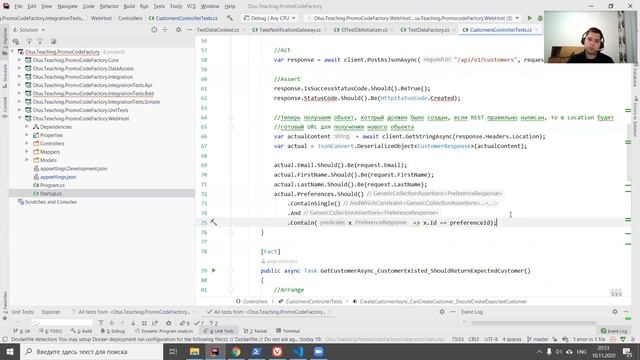Open the run configuration dropdown
This screenshot has height=360, width=640.
pyautogui.click(x=413, y=18)
